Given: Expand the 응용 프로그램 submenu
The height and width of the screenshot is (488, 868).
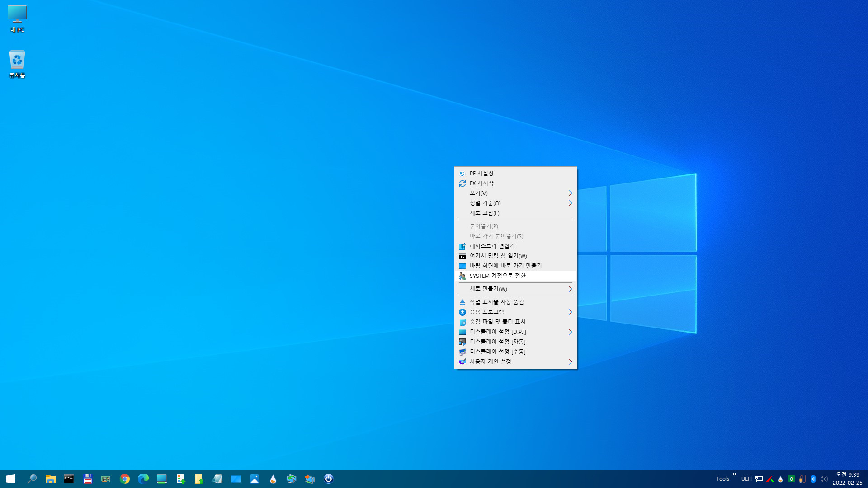Looking at the screenshot, I should point(515,312).
